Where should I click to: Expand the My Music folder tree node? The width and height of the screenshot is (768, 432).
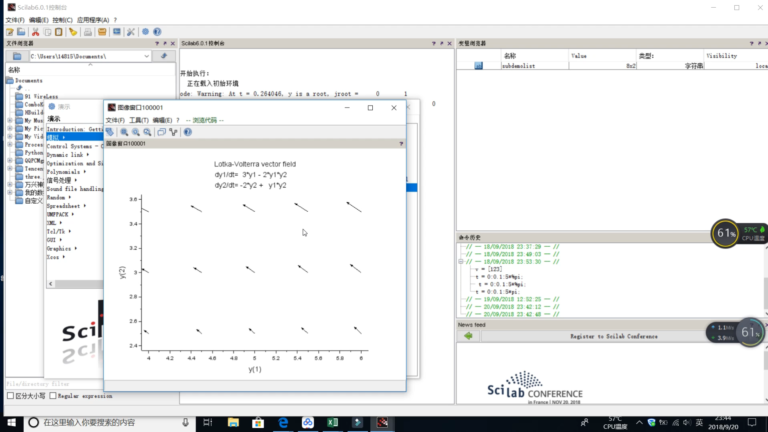(10, 120)
